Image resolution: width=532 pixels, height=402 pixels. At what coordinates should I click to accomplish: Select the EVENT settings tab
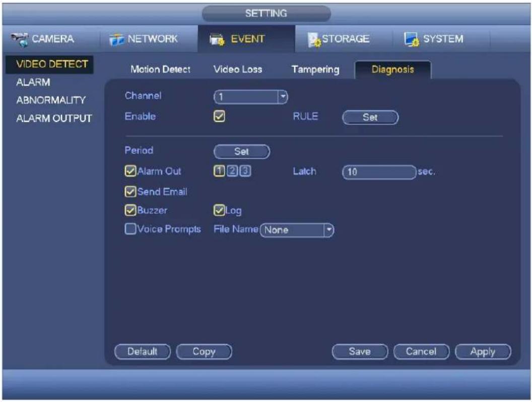[x=246, y=39]
